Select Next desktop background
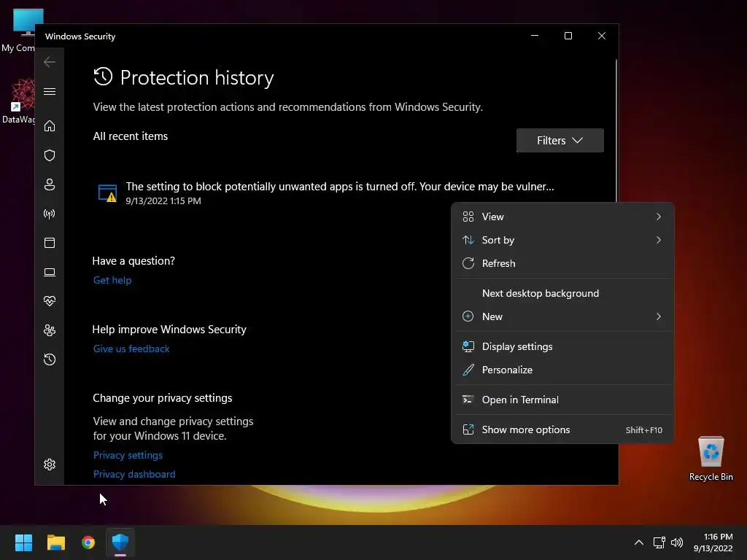This screenshot has height=560, width=747. (562, 293)
